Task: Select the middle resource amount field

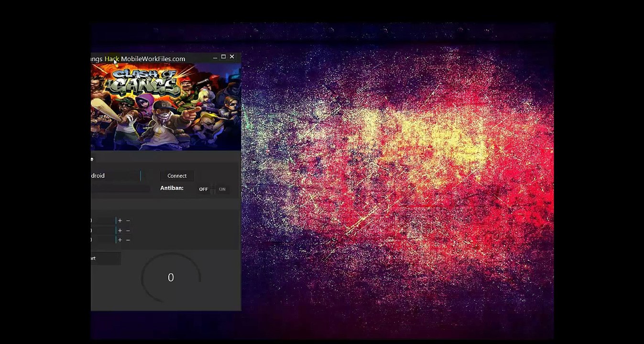Action: [x=103, y=230]
